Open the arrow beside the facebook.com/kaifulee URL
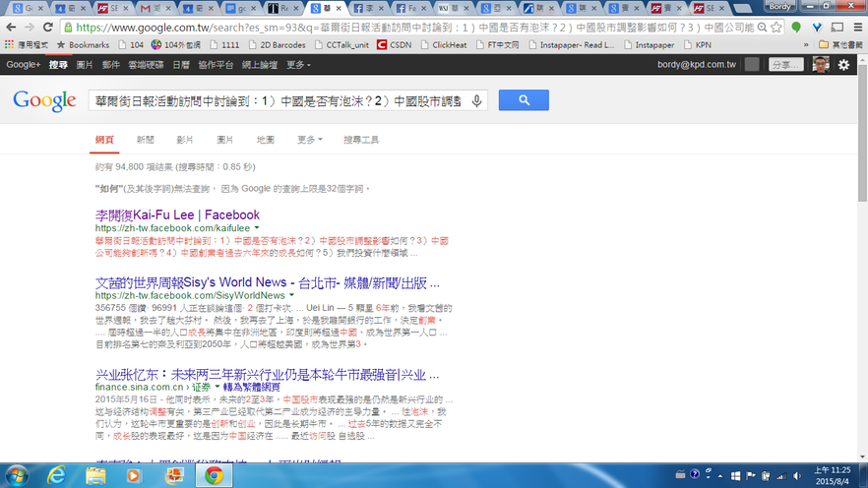 [x=257, y=228]
